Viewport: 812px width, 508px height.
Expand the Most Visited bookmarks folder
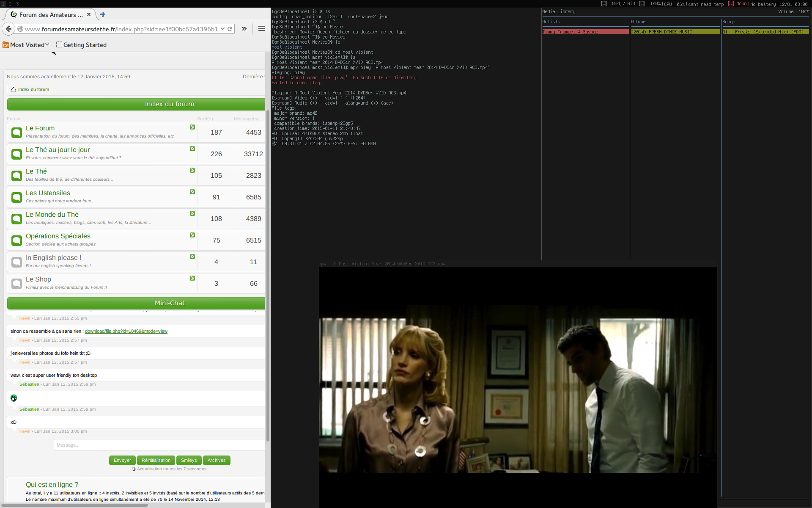(26, 45)
